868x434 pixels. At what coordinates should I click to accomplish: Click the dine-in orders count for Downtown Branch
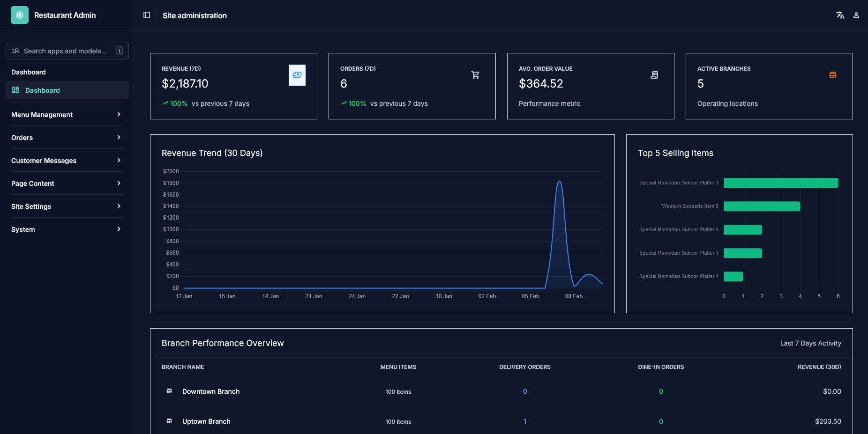click(660, 391)
